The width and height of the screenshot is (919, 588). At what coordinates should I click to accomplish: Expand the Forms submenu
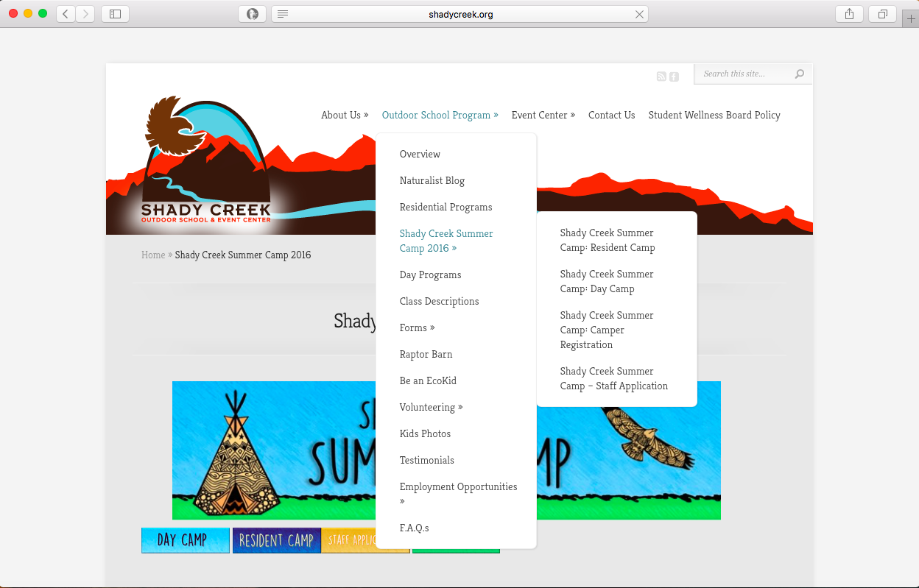click(417, 327)
